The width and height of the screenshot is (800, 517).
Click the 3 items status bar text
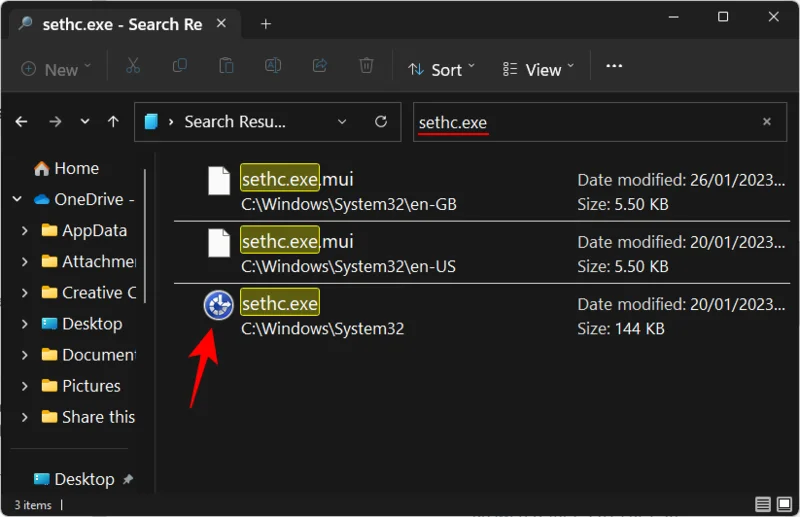click(33, 505)
